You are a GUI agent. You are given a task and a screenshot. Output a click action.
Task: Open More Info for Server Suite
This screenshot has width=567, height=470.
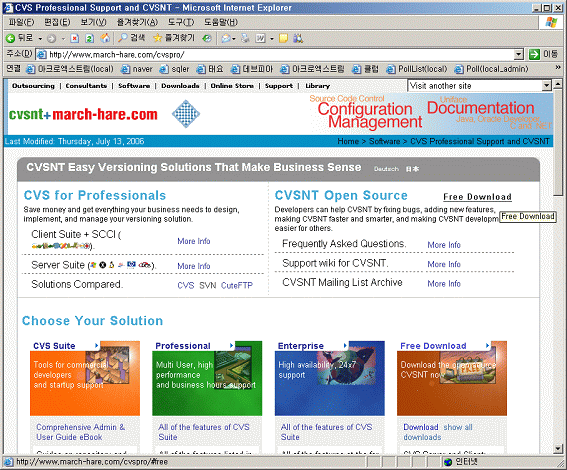pos(193,266)
